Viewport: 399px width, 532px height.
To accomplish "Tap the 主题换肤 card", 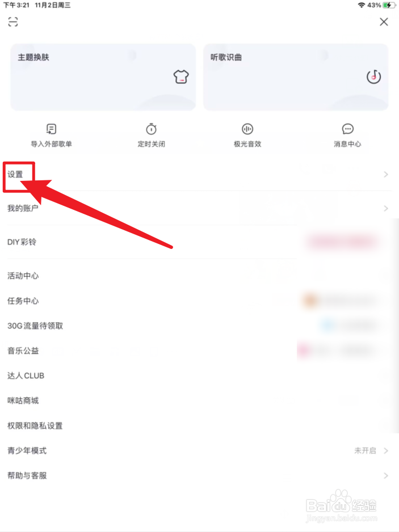I will tap(103, 77).
